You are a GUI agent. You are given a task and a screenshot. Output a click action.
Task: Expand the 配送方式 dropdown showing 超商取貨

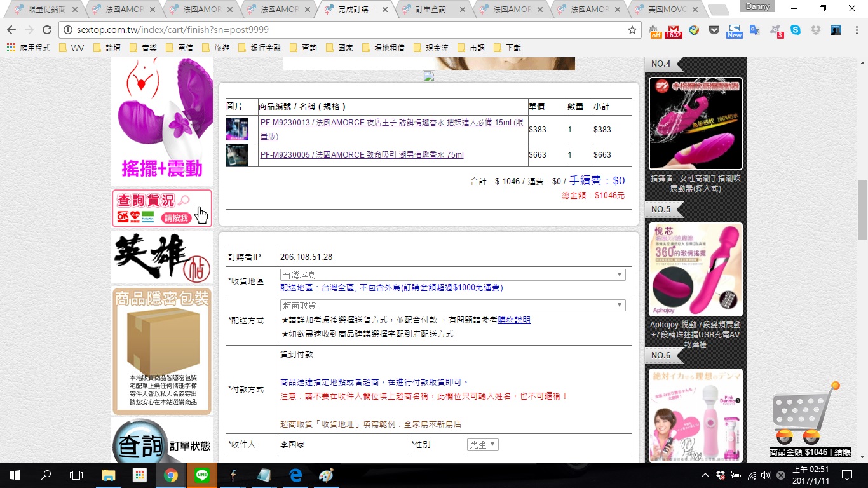pos(452,306)
